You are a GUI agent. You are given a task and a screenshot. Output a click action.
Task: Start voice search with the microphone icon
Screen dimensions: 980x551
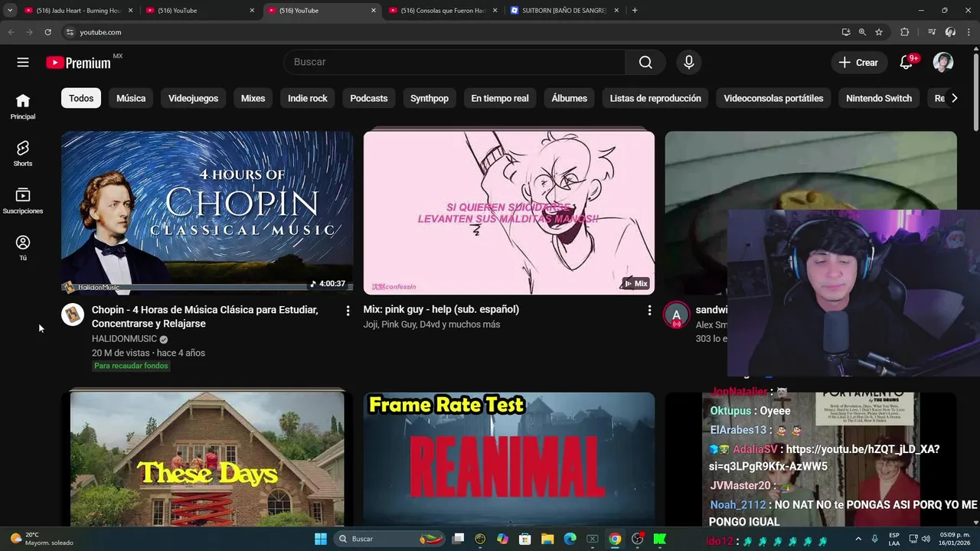click(x=689, y=62)
